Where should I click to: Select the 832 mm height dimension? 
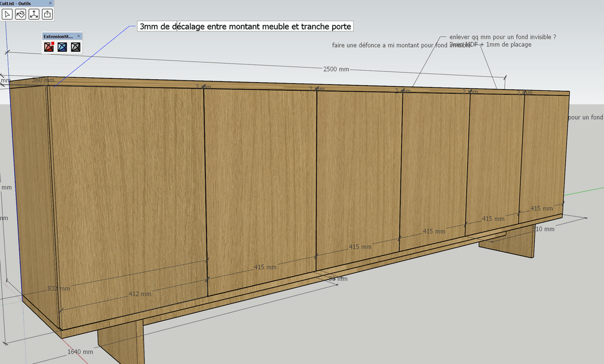tap(58, 288)
